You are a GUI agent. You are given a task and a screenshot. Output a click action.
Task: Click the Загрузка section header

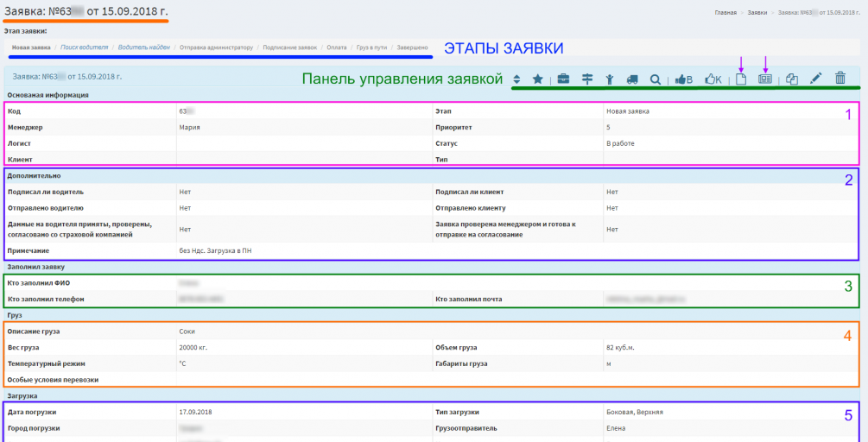[22, 396]
